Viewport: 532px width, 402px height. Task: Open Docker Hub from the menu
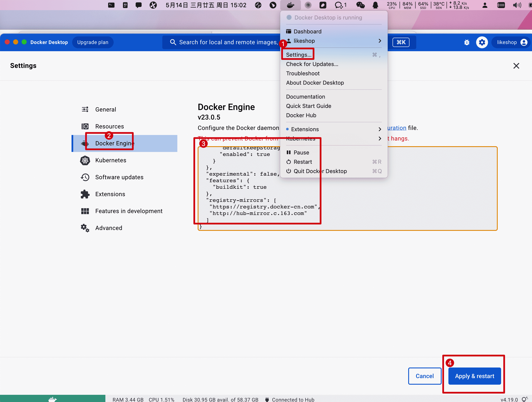tap(334, 115)
